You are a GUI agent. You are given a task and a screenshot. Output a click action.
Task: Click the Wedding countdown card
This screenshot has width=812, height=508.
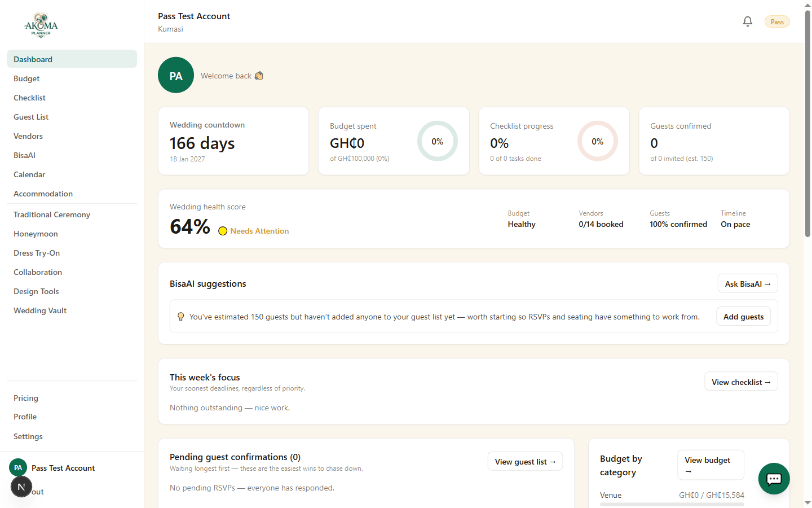click(233, 141)
